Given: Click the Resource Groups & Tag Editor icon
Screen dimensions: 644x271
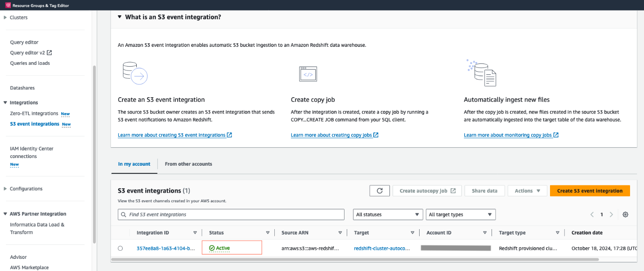Looking at the screenshot, I should coord(8,5).
